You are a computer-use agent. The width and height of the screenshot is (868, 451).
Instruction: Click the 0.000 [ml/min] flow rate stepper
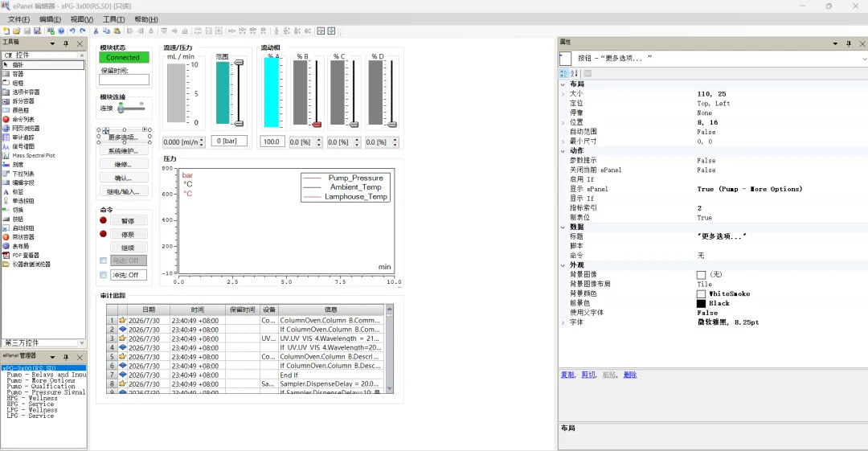[202, 142]
